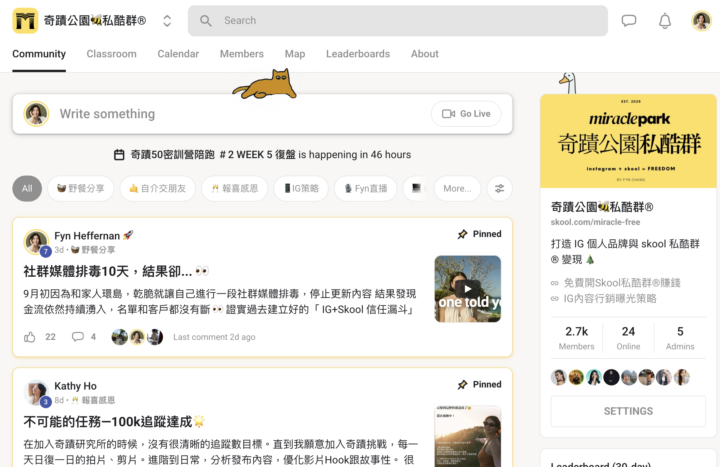Viewport: 720px width, 467px height.
Task: Click Kathy Ho's post avatar
Action: 36,393
